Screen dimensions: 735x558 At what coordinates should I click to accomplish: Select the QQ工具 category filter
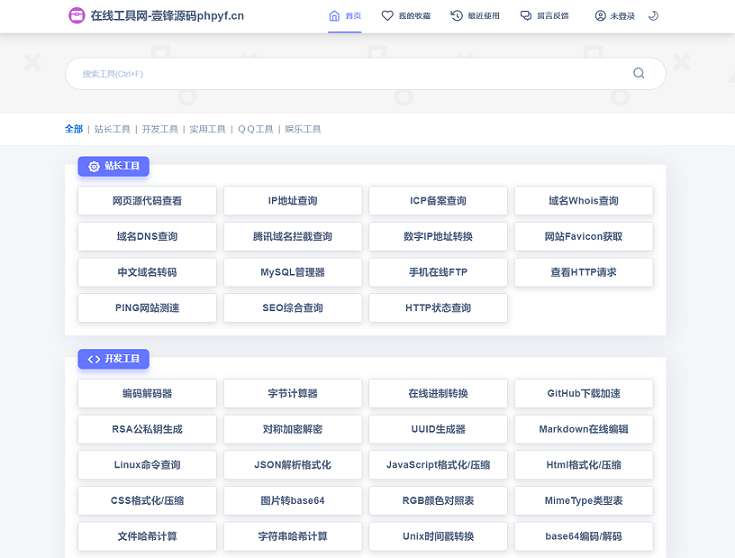click(255, 129)
